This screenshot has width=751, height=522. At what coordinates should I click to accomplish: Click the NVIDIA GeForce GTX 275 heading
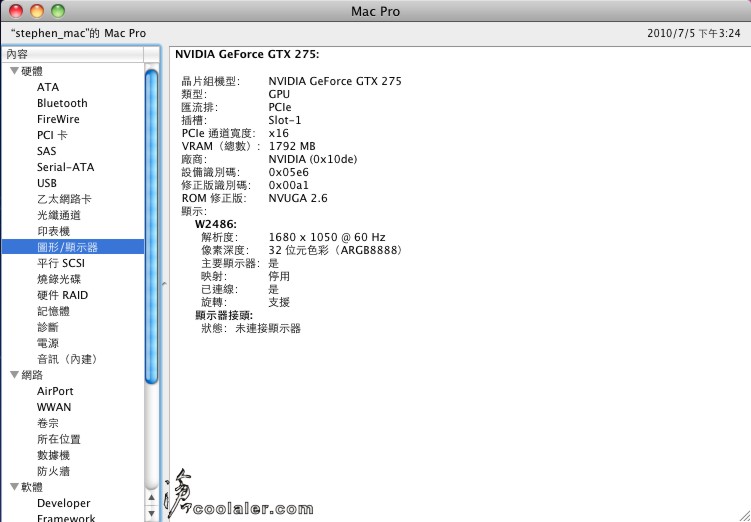coord(247,54)
